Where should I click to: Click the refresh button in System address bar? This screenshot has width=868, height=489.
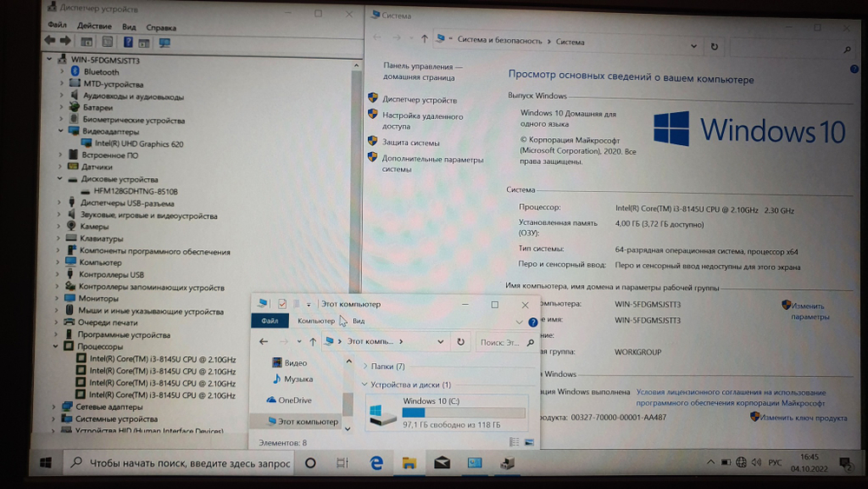714,47
